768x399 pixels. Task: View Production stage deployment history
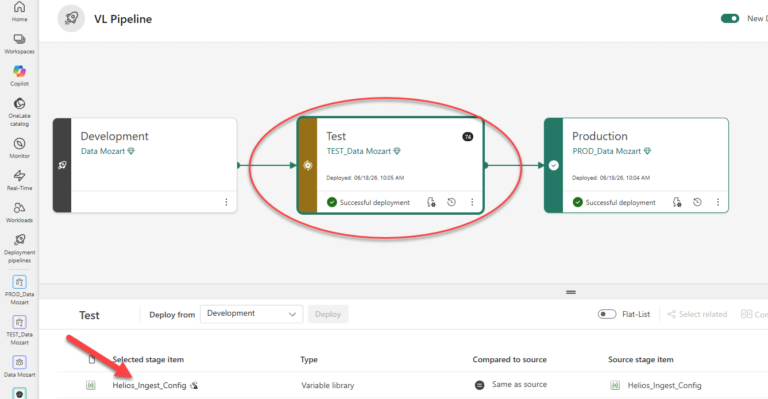click(x=697, y=202)
